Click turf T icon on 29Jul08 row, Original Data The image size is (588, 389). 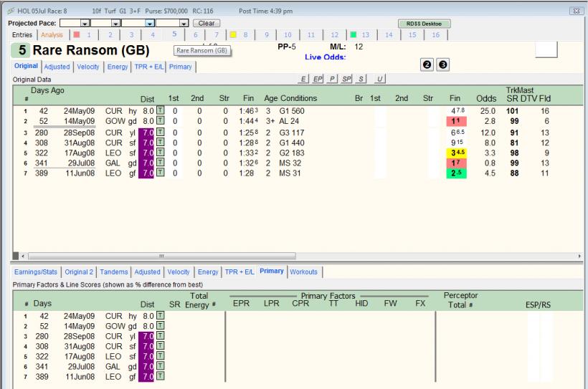pos(160,163)
